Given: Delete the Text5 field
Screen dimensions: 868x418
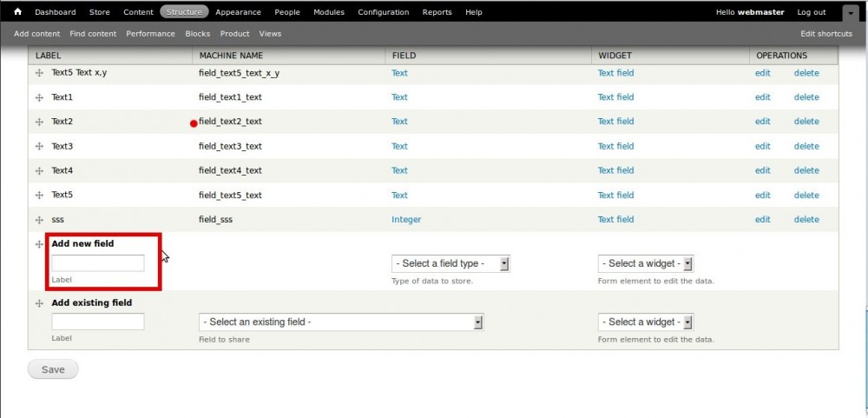Looking at the screenshot, I should pyautogui.click(x=806, y=195).
